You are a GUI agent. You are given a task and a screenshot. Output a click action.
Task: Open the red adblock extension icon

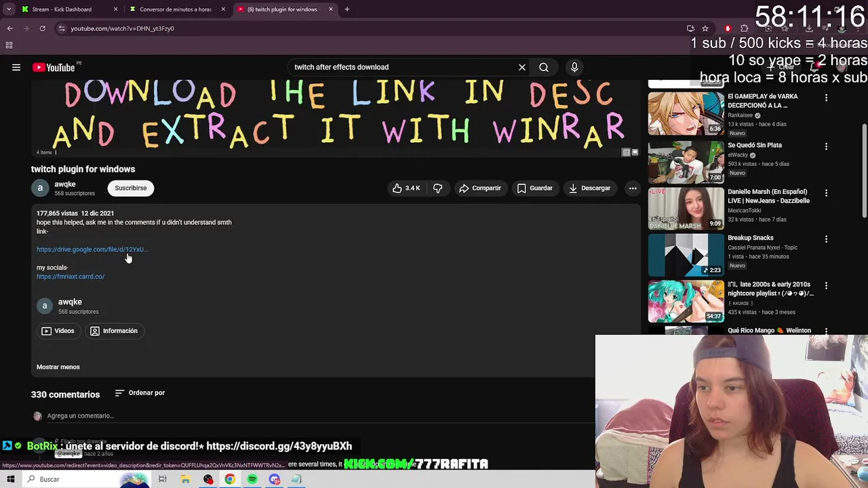728,28
